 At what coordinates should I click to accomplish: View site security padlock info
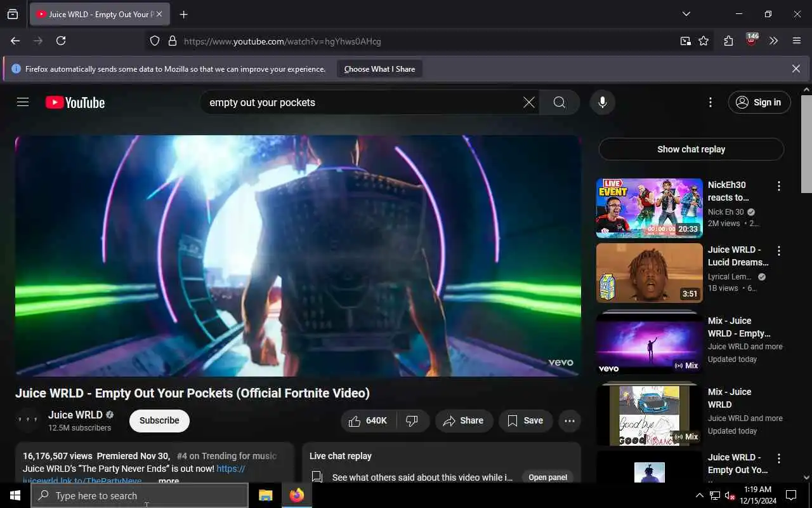pyautogui.click(x=172, y=41)
